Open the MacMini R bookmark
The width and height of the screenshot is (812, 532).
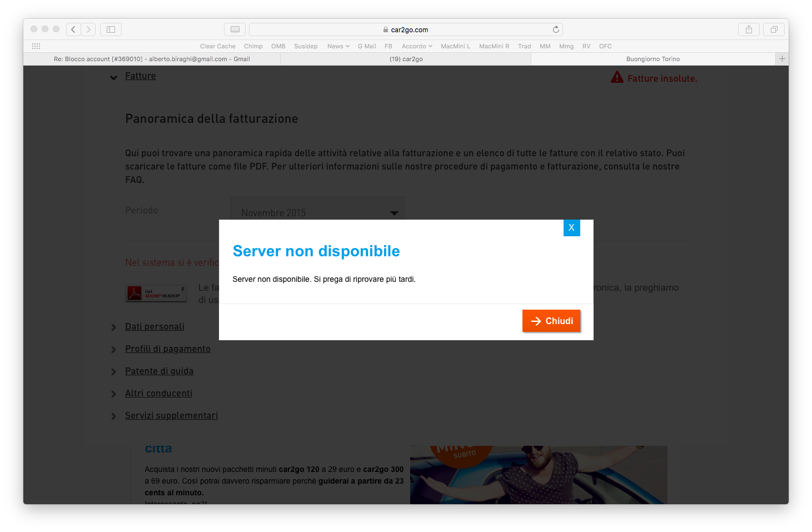(494, 46)
